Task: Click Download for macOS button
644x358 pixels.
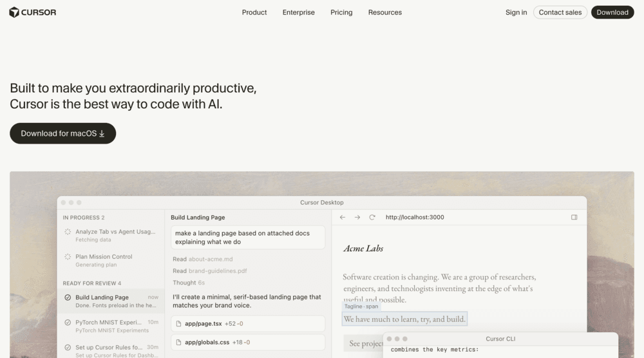Action: tap(63, 133)
